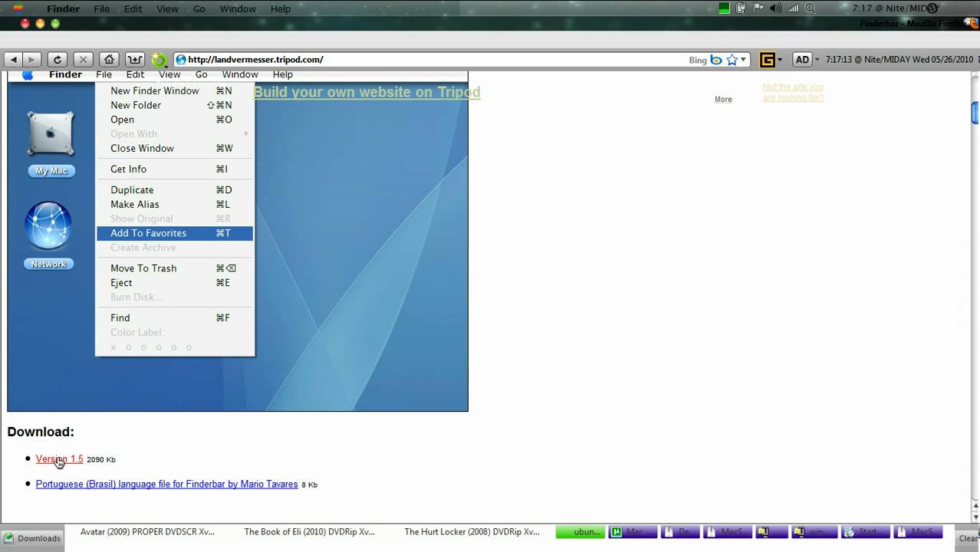Click the browser Forward arrow button
Viewport: 980px width, 552px height.
click(31, 59)
